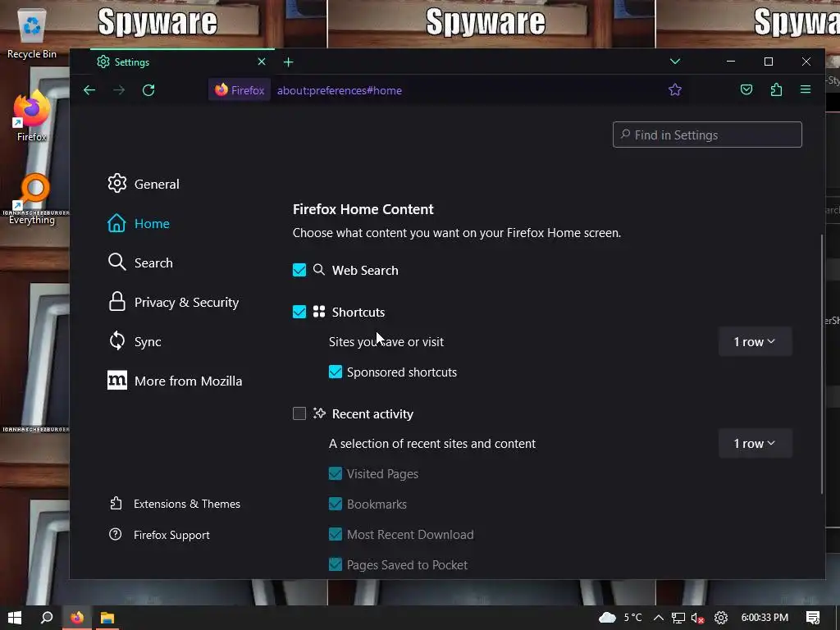Screen dimensions: 840x630
Task: Click the Recent activity sparkle icon
Action: pyautogui.click(x=319, y=413)
